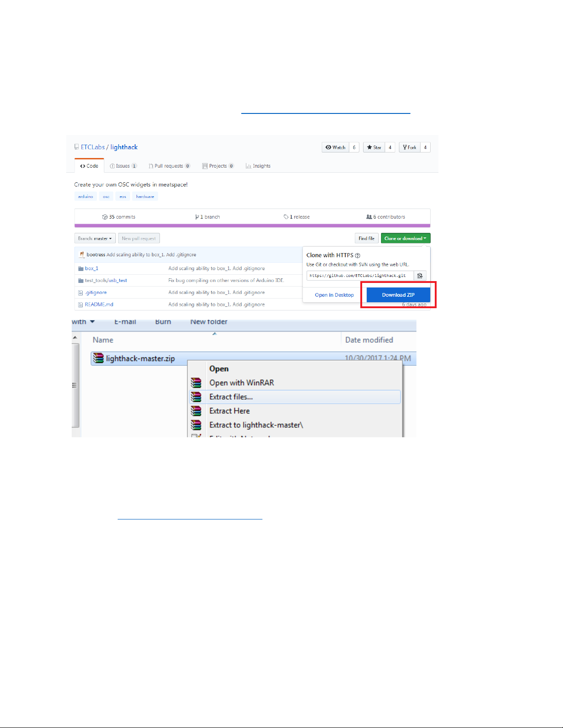This screenshot has width=563, height=728.
Task: Star the lighthack repository
Action: pos(374,147)
